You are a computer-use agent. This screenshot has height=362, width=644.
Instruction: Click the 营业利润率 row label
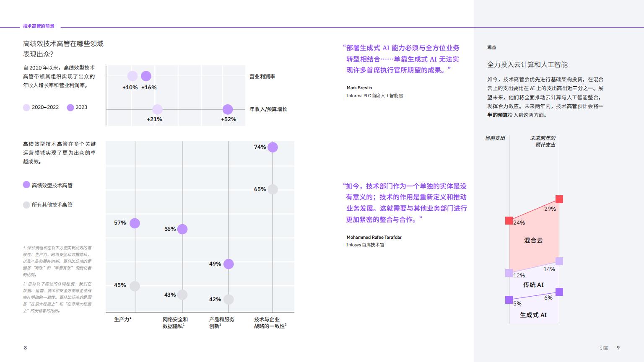pyautogui.click(x=262, y=76)
